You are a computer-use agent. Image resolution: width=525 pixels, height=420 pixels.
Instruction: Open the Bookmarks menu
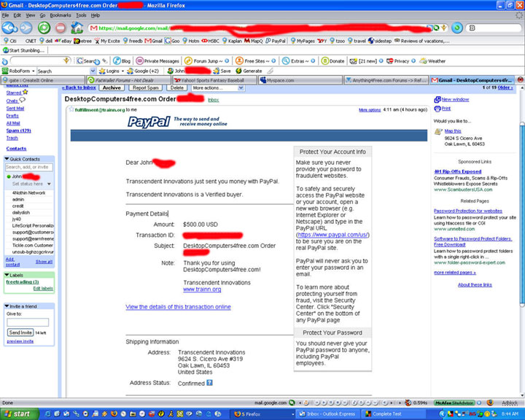[x=61, y=15]
